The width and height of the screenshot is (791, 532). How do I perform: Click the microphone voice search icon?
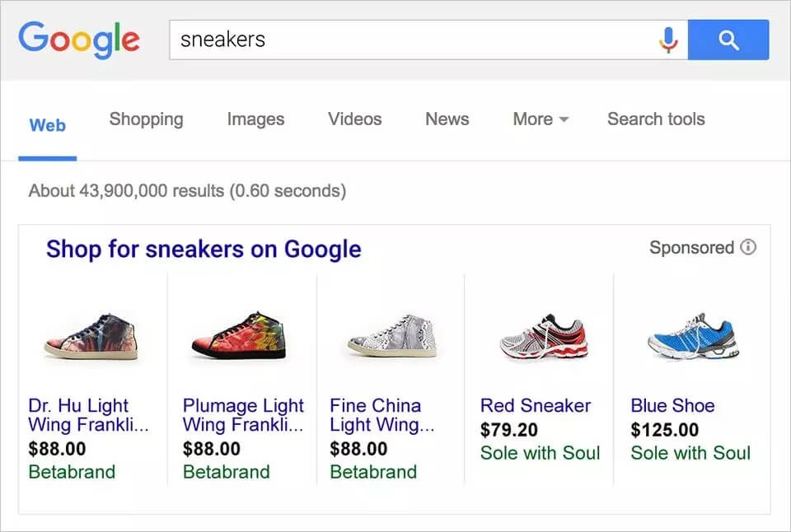click(x=668, y=40)
